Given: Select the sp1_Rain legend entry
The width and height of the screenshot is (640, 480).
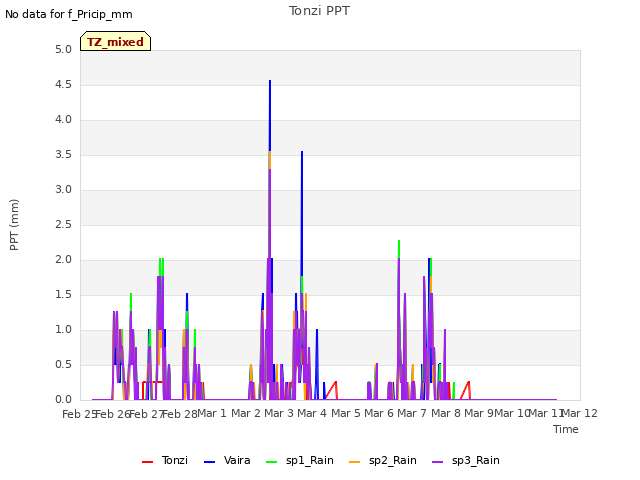Looking at the screenshot, I should pyautogui.click(x=300, y=460).
